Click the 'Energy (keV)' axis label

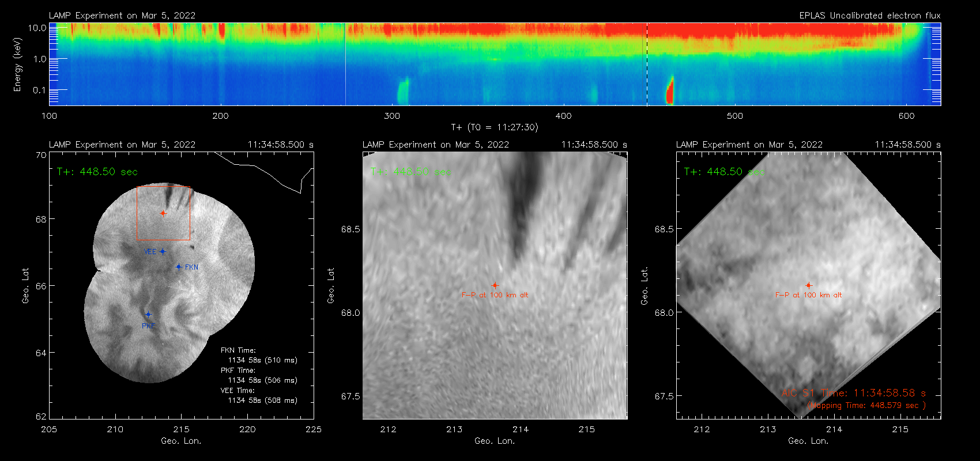(17, 65)
